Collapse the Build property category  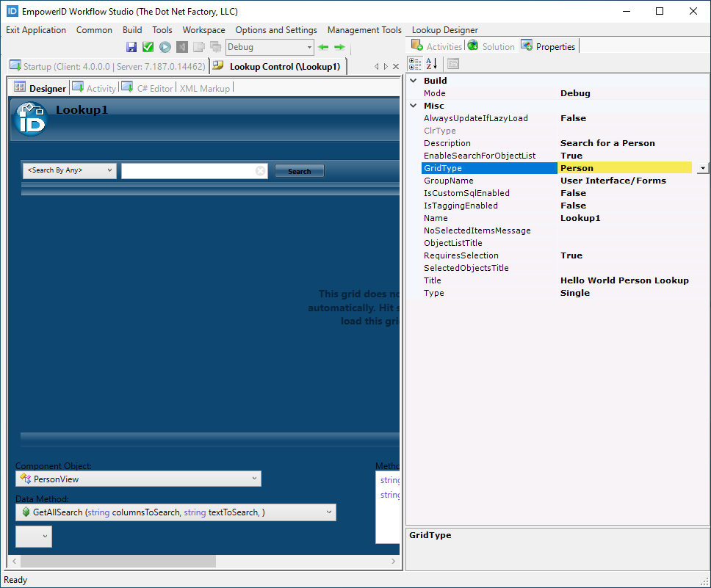tap(414, 81)
